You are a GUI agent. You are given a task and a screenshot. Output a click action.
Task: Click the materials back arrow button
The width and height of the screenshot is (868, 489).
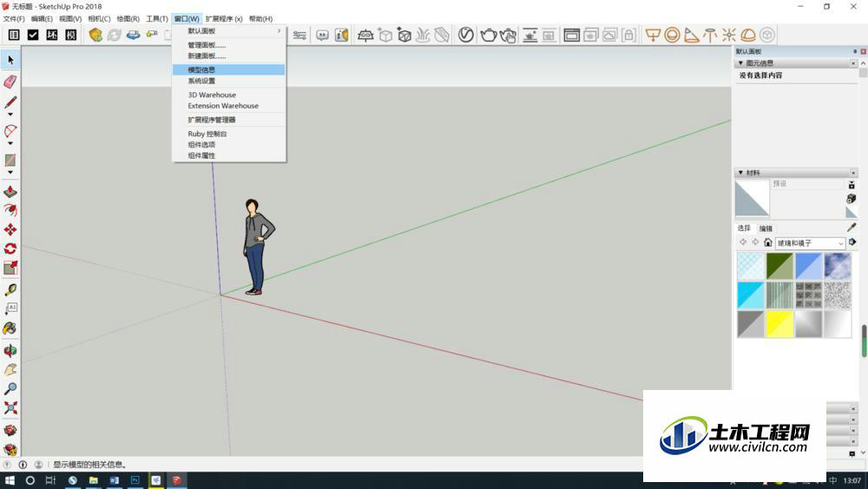click(x=743, y=242)
